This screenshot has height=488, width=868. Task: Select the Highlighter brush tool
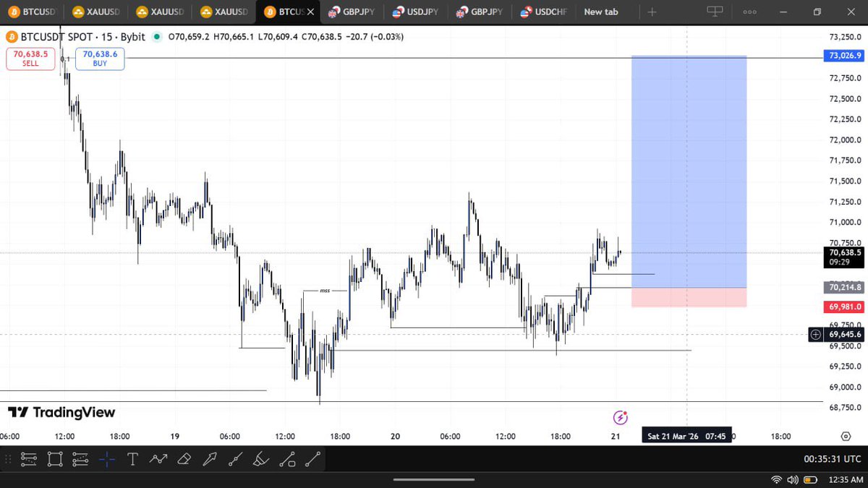tap(261, 458)
